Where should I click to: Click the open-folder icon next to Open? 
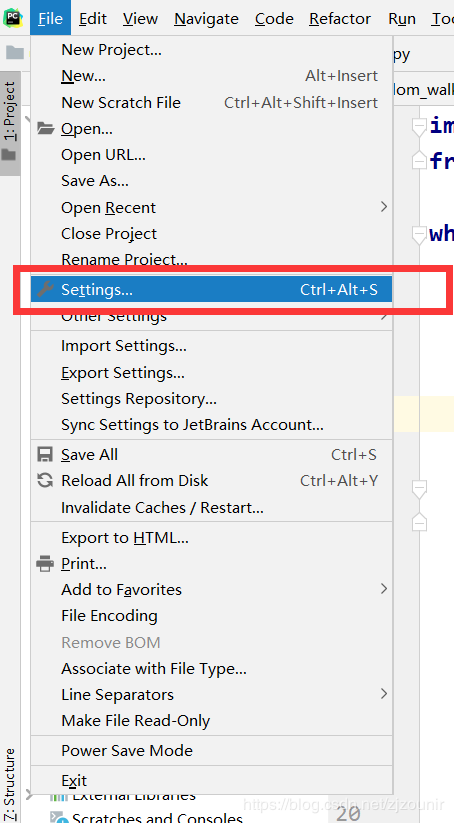coord(46,129)
